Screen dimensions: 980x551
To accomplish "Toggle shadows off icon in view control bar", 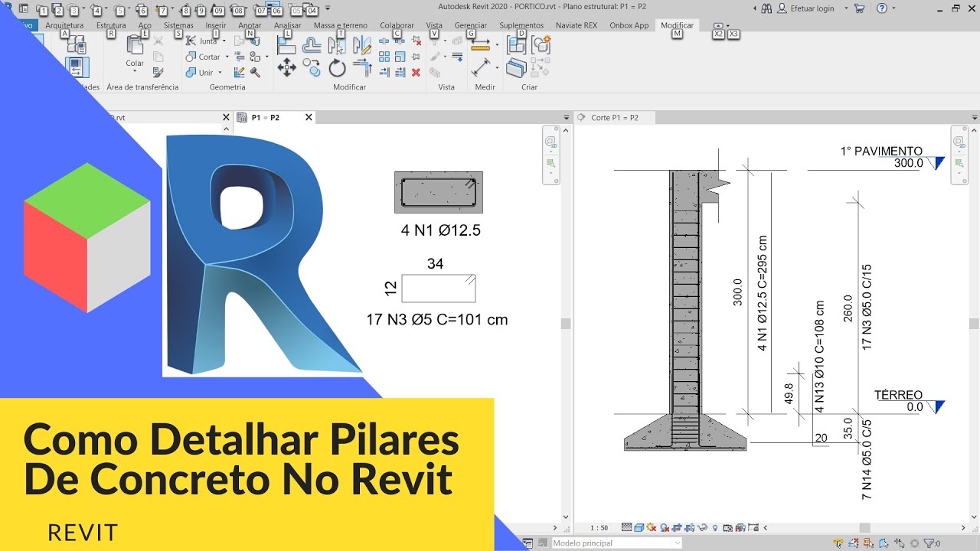I will pos(665,528).
